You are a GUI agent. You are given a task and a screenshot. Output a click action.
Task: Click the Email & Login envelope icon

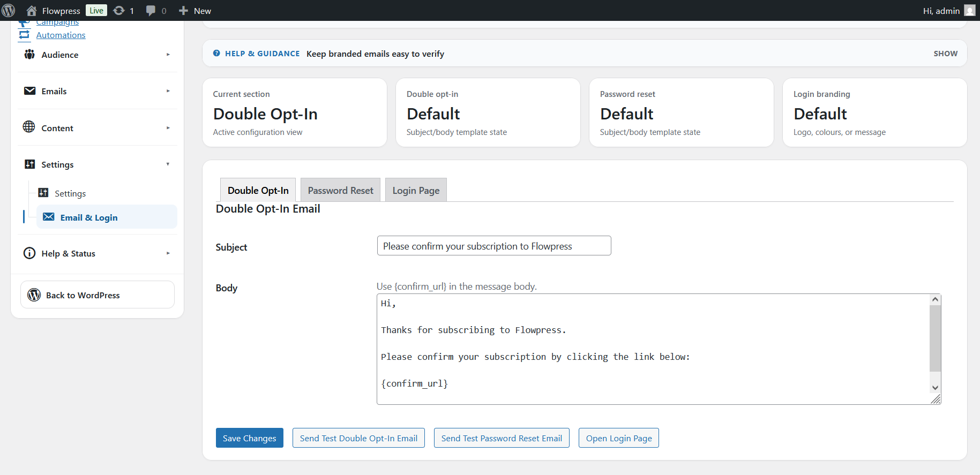click(x=49, y=217)
